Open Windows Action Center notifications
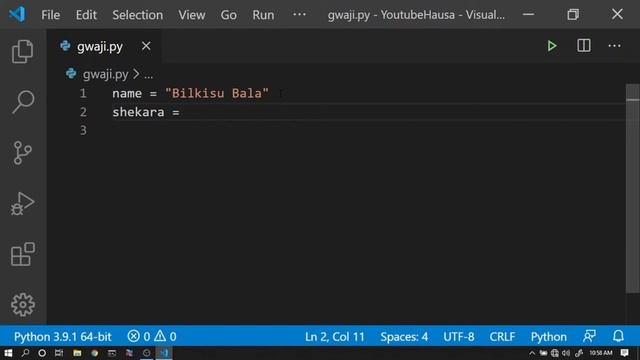The width and height of the screenshot is (640, 360). [625, 353]
